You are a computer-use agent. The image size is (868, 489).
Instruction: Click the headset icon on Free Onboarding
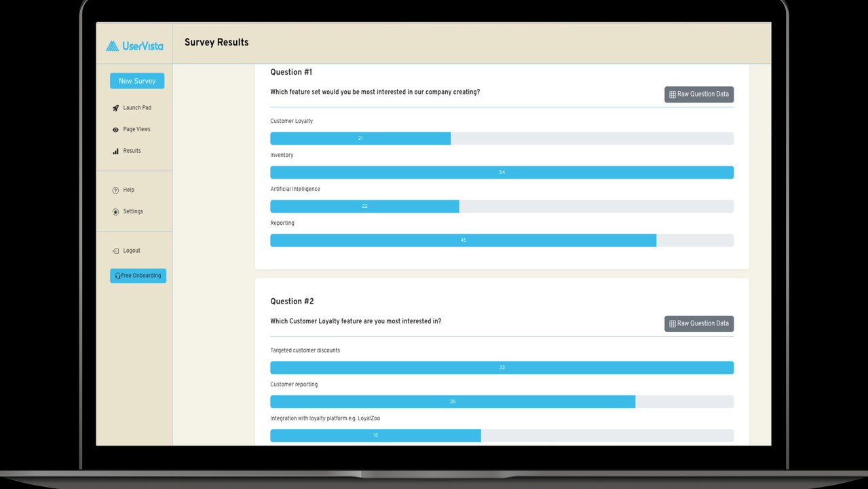pyautogui.click(x=118, y=276)
